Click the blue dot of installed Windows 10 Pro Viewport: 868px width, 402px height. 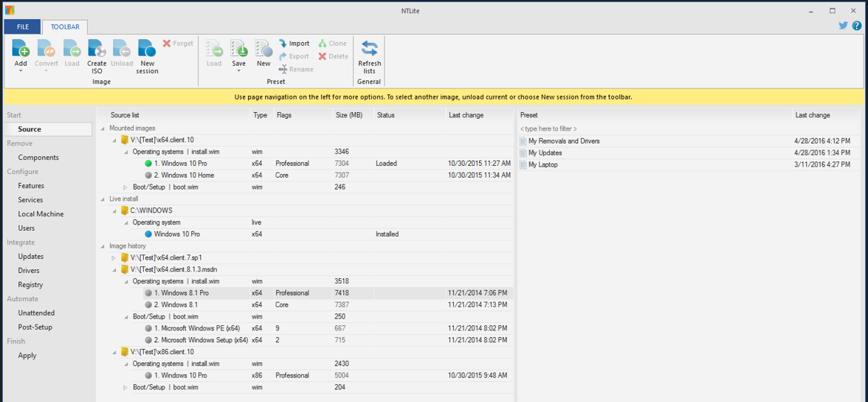[x=148, y=235]
